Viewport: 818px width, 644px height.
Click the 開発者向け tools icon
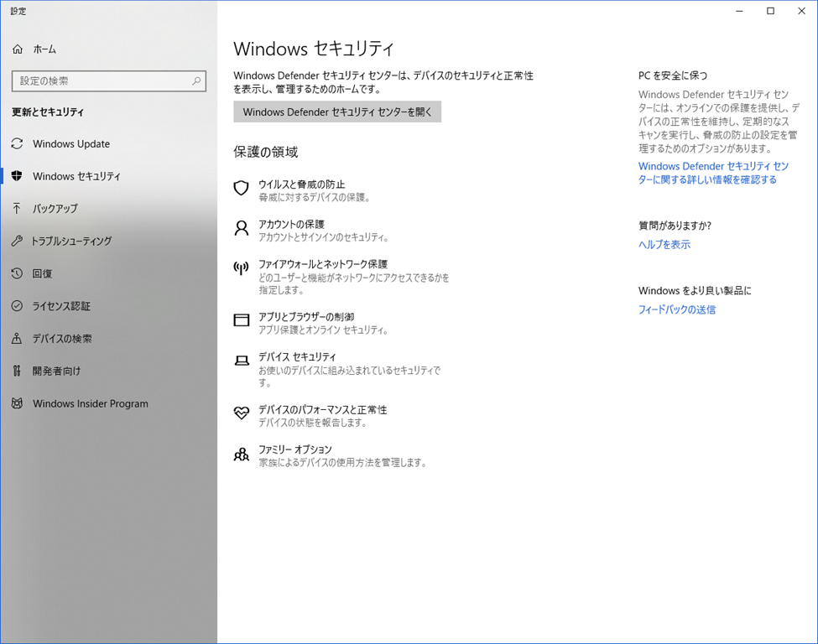point(18,371)
